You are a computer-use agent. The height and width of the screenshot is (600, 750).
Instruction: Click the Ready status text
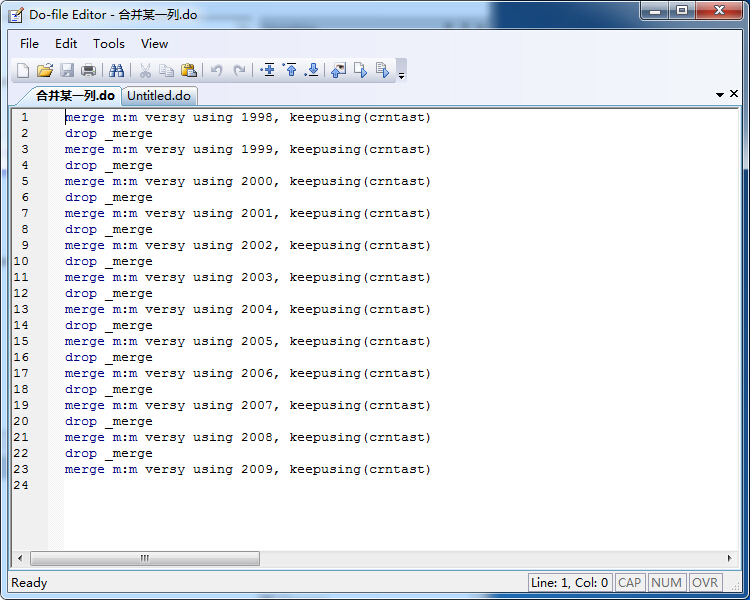(29, 582)
